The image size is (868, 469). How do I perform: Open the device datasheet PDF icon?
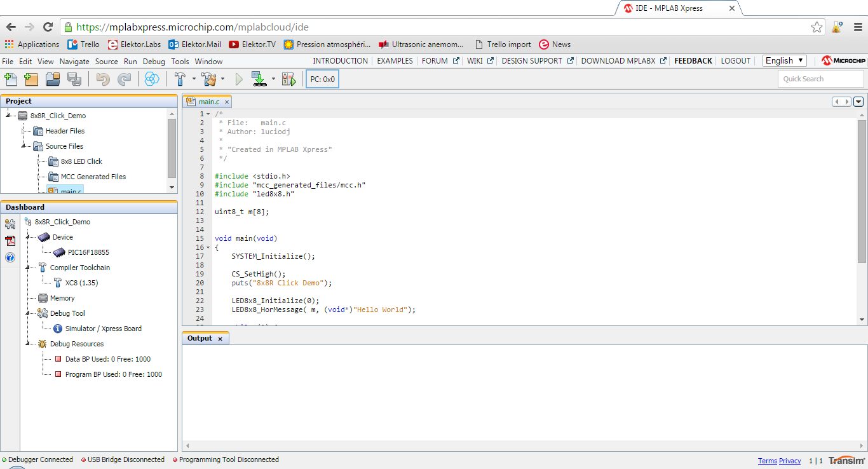[10, 241]
